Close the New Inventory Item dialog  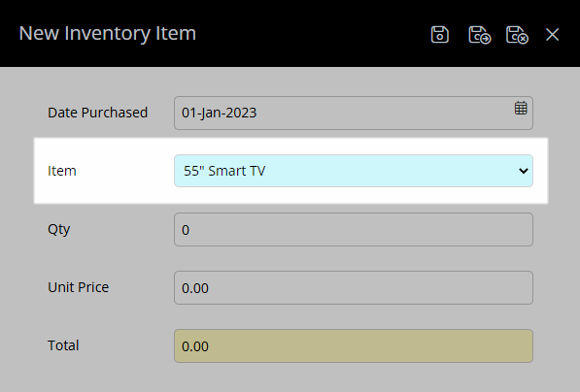pos(552,35)
